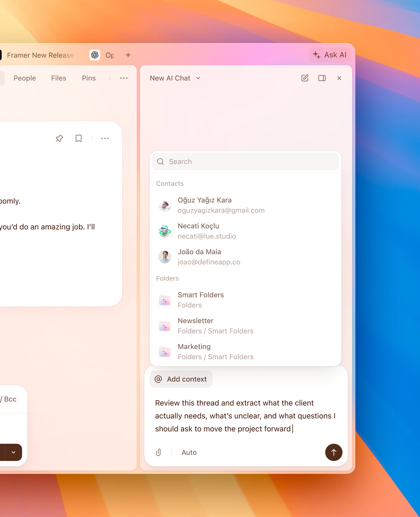This screenshot has width=420, height=517.
Task: Toggle the side panel layout icon
Action: pyautogui.click(x=322, y=78)
